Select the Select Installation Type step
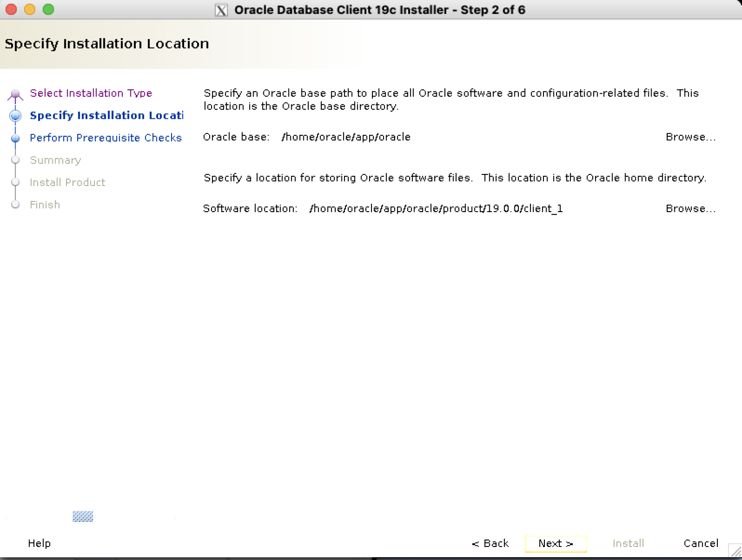Image resolution: width=742 pixels, height=560 pixels. click(x=91, y=93)
